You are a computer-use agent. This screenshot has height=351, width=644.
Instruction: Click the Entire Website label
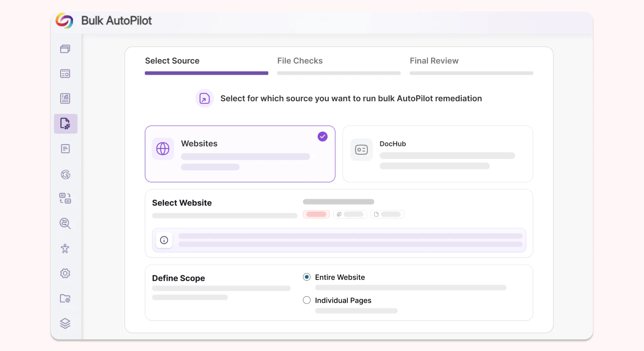[x=340, y=277]
